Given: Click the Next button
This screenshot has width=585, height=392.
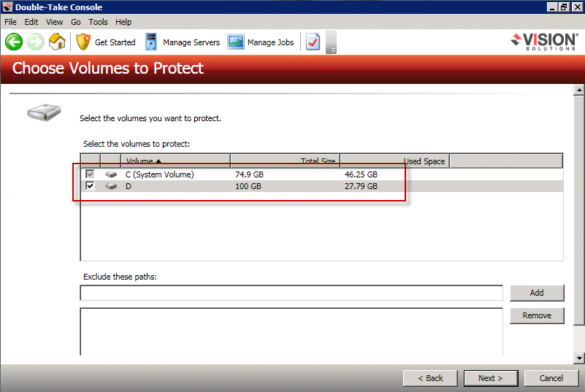Looking at the screenshot, I should pyautogui.click(x=490, y=378).
